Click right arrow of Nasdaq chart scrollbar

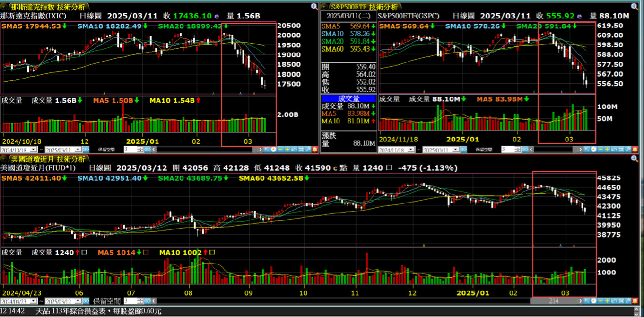point(260,150)
